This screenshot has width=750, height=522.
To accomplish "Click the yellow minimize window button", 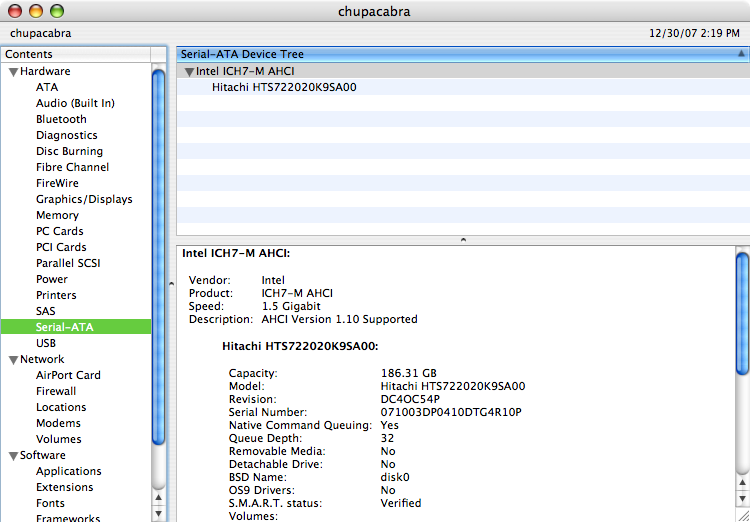I will point(36,11).
